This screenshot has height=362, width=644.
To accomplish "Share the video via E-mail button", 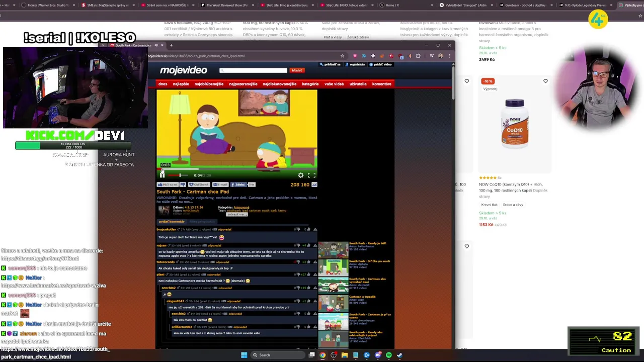I will pyautogui.click(x=220, y=185).
